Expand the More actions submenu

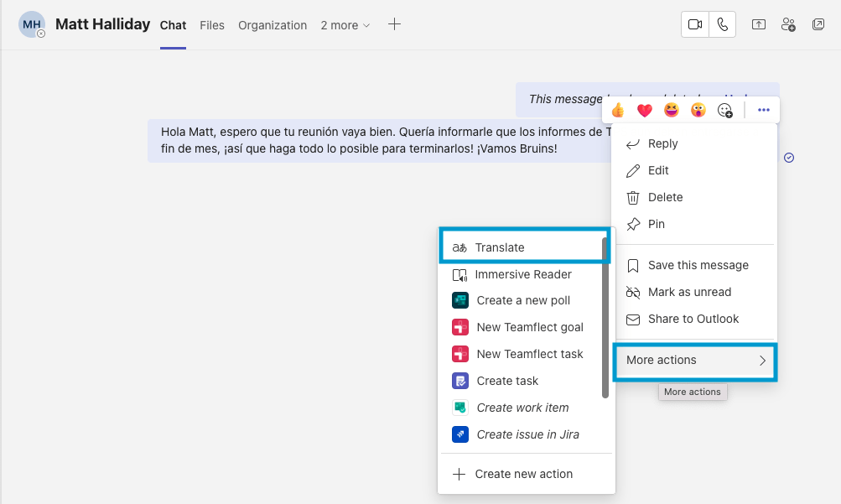pos(695,361)
